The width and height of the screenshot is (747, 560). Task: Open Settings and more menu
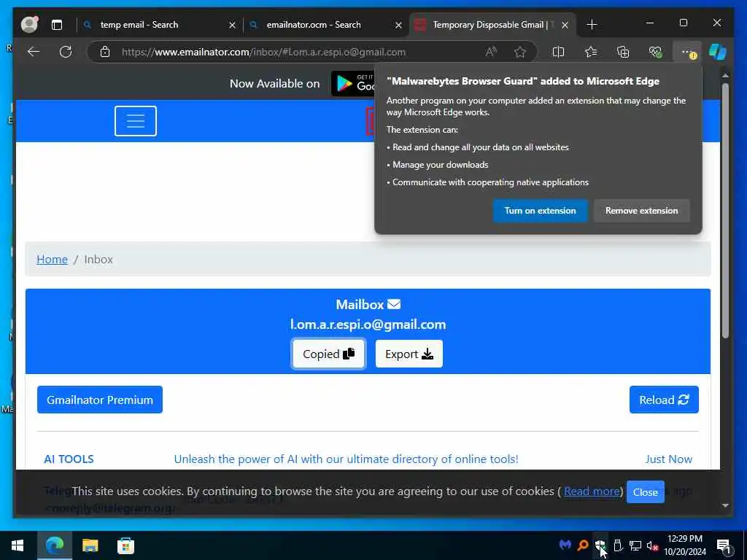(x=686, y=52)
